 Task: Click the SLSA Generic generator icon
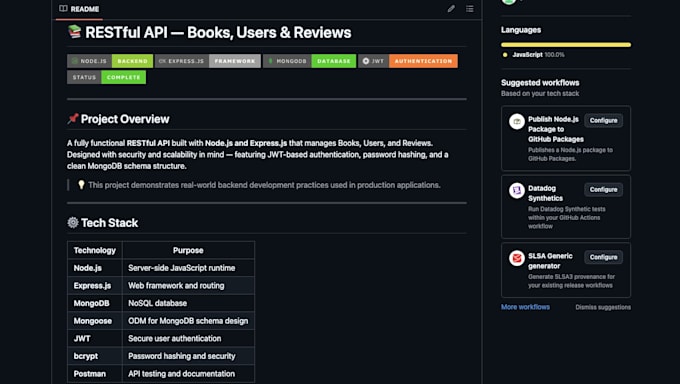coord(517,258)
